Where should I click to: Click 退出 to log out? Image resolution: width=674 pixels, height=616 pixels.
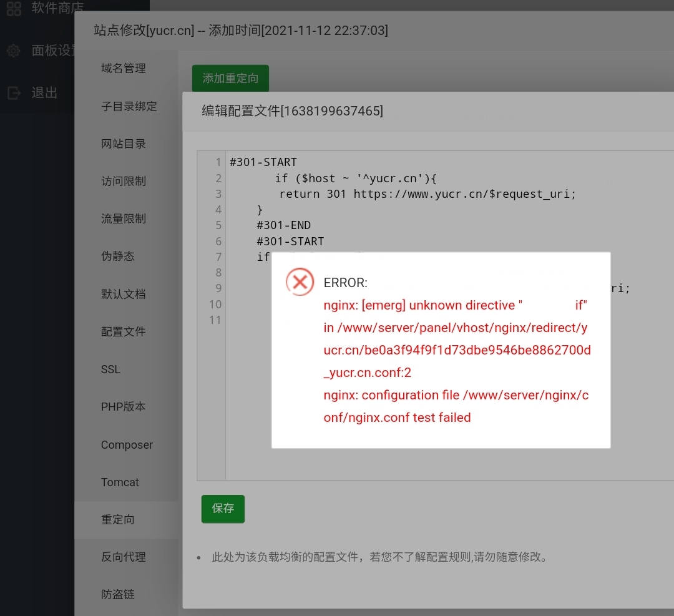pos(44,93)
